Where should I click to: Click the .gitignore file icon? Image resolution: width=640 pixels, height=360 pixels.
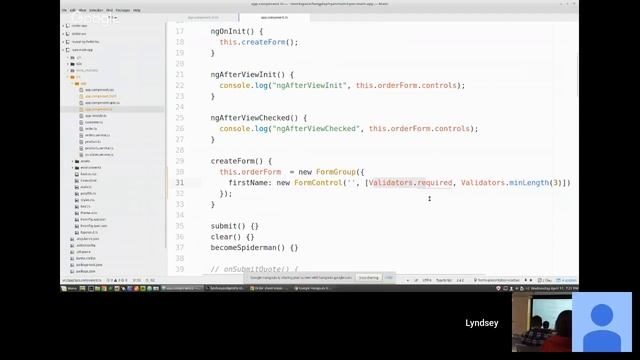[x=72, y=252]
